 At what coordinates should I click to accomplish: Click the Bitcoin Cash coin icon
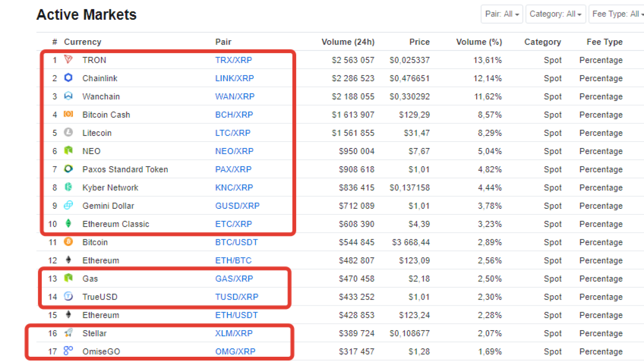[x=68, y=114]
